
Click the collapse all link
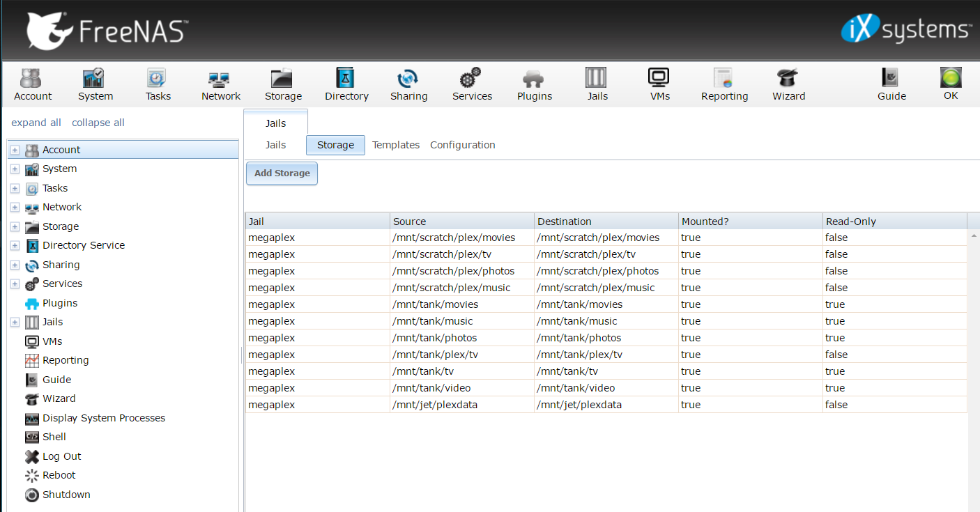(x=98, y=123)
